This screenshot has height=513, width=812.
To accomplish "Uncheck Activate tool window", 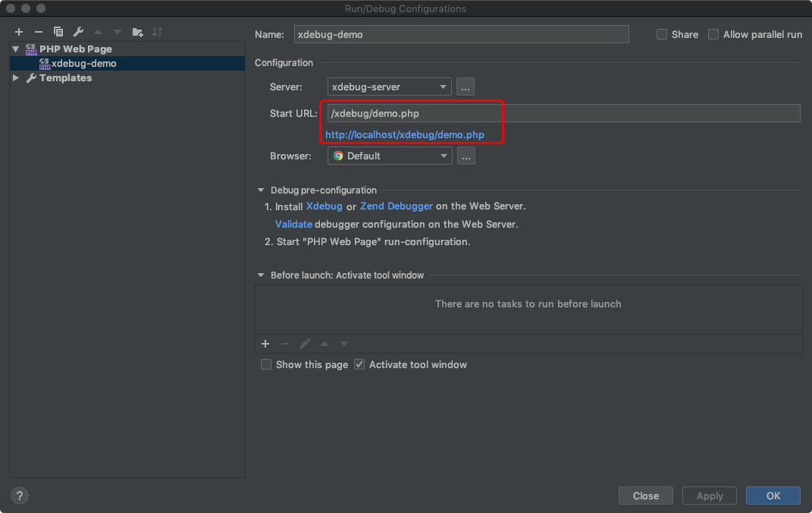I will click(359, 364).
